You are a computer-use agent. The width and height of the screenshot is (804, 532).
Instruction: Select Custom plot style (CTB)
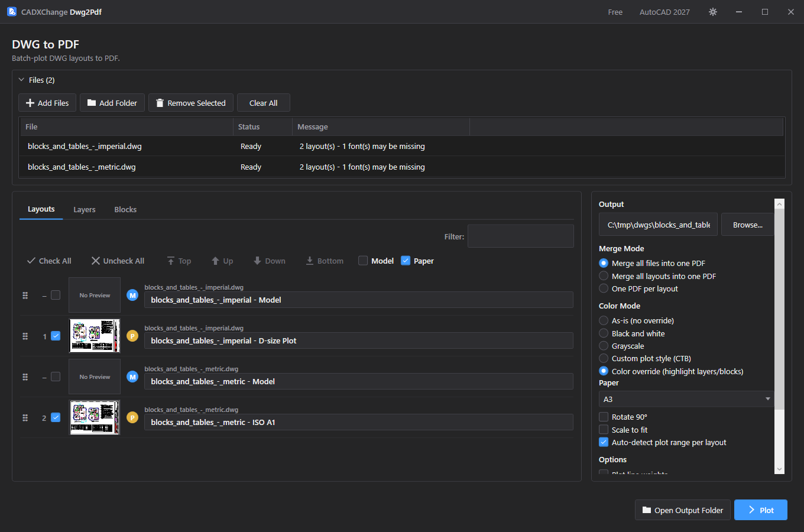tap(604, 358)
